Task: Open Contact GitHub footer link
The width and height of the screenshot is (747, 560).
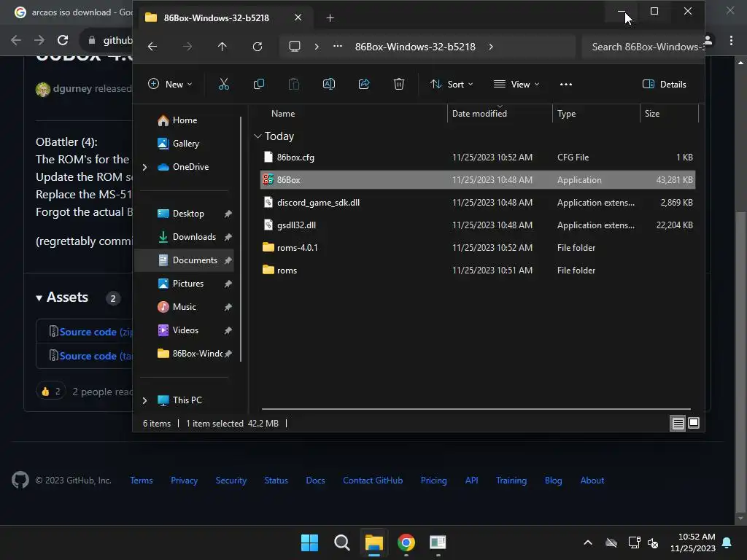Action: [373, 481]
